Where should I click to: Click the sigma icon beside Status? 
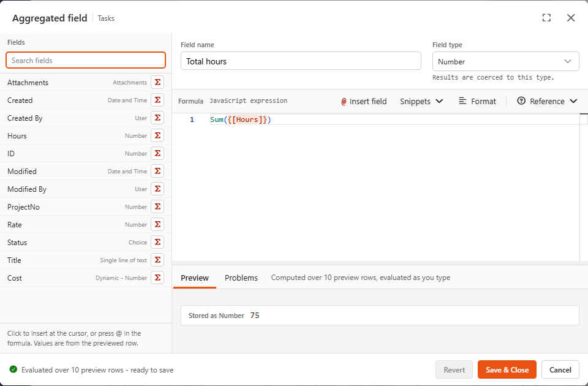(157, 242)
